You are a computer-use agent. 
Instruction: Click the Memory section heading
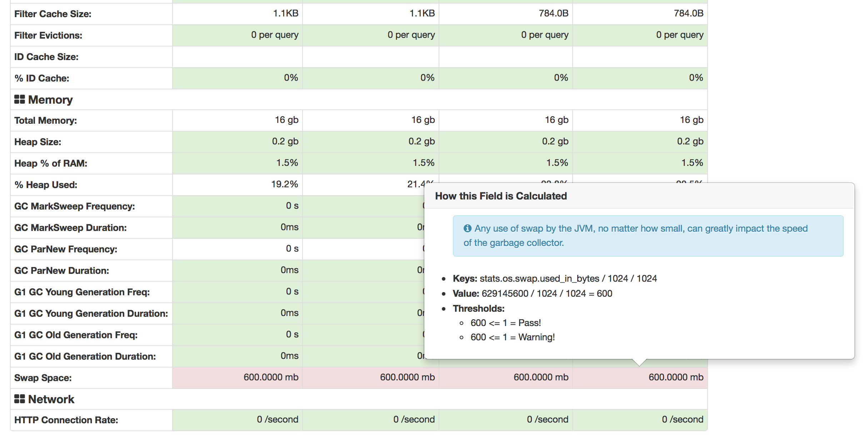tap(50, 100)
